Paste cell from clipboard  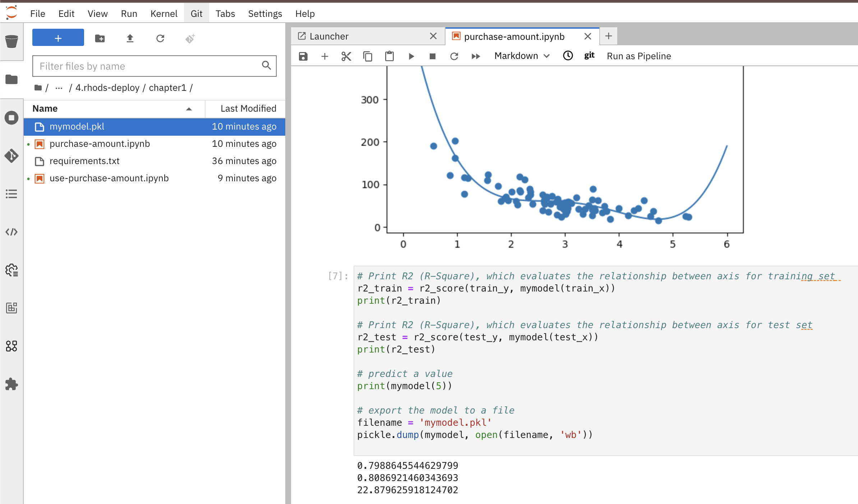389,56
